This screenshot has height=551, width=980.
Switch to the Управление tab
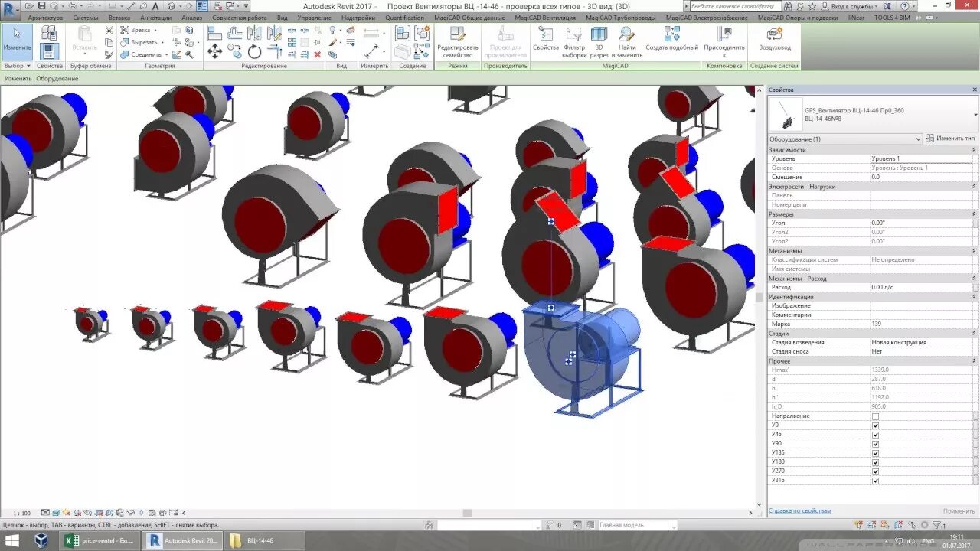point(315,18)
